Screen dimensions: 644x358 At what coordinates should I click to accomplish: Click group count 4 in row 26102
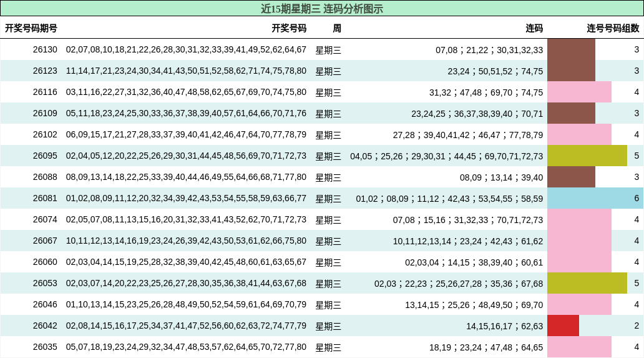coord(637,135)
